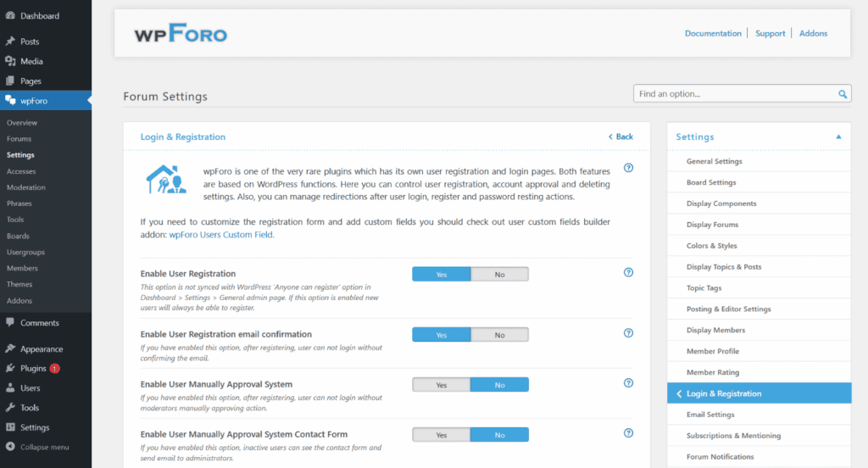Open help icon for Registration email confirmation
868x468 pixels.
(x=628, y=333)
